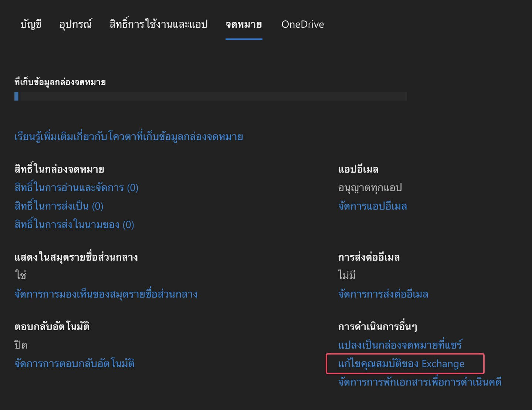Go to the OneDrive tab
The height and width of the screenshot is (410, 532).
click(x=302, y=24)
